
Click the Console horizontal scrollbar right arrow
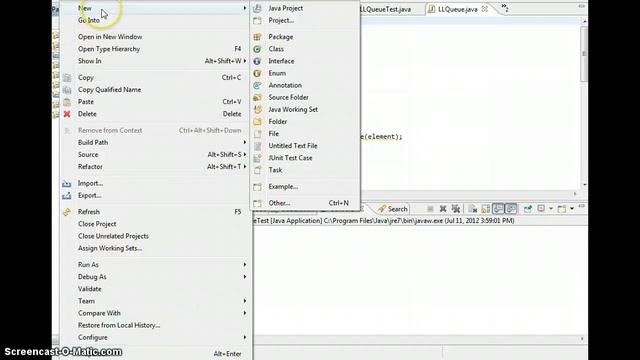click(582, 339)
